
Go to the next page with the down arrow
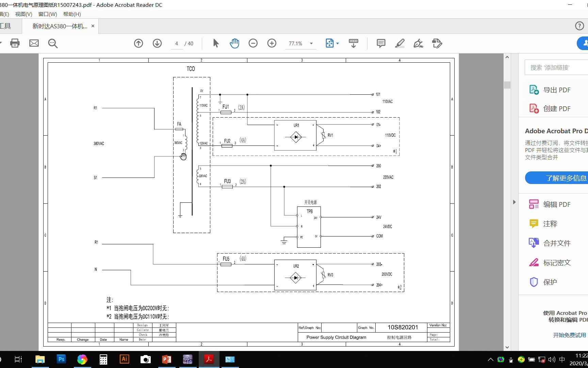pos(157,43)
